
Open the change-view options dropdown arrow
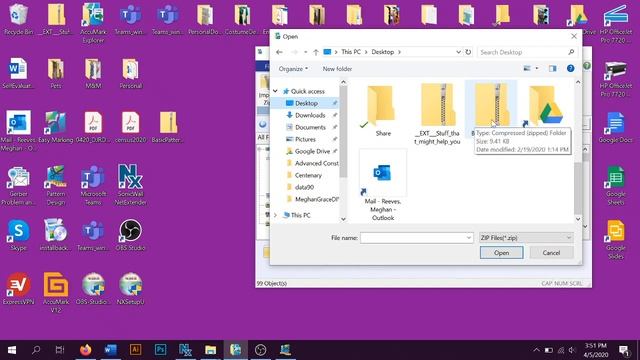click(x=537, y=69)
